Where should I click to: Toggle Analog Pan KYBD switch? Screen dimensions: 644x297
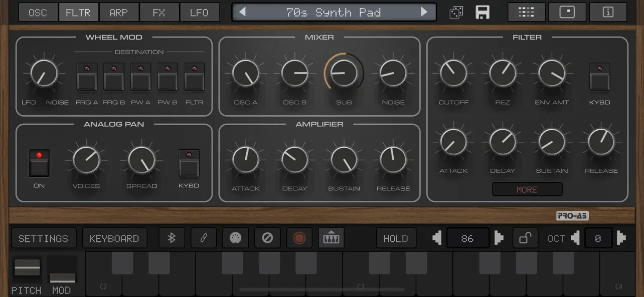[x=189, y=163]
